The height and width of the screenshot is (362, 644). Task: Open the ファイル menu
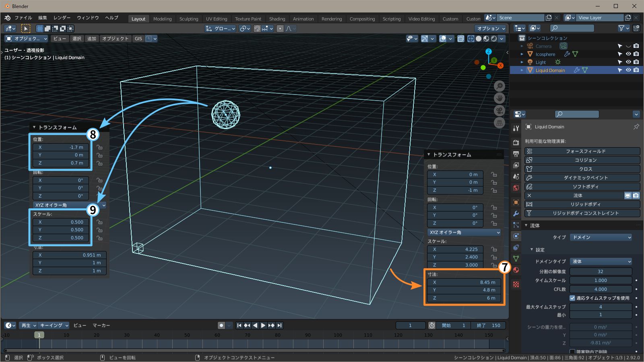pyautogui.click(x=23, y=18)
